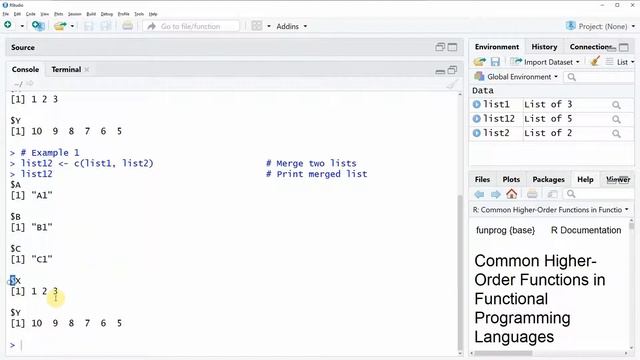Image resolution: width=640 pixels, height=360 pixels.
Task: Click the Workspace Panes grid icon
Action: 257,26
